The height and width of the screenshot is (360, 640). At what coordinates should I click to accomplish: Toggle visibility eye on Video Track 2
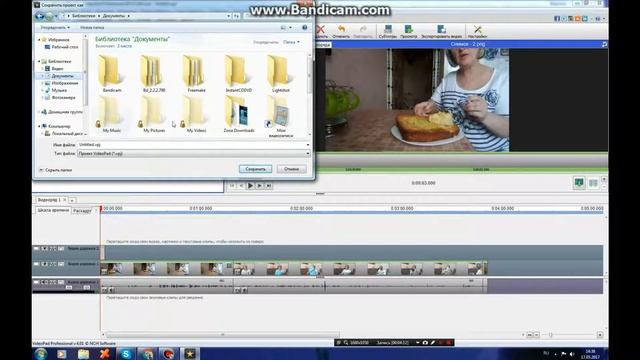[44, 249]
